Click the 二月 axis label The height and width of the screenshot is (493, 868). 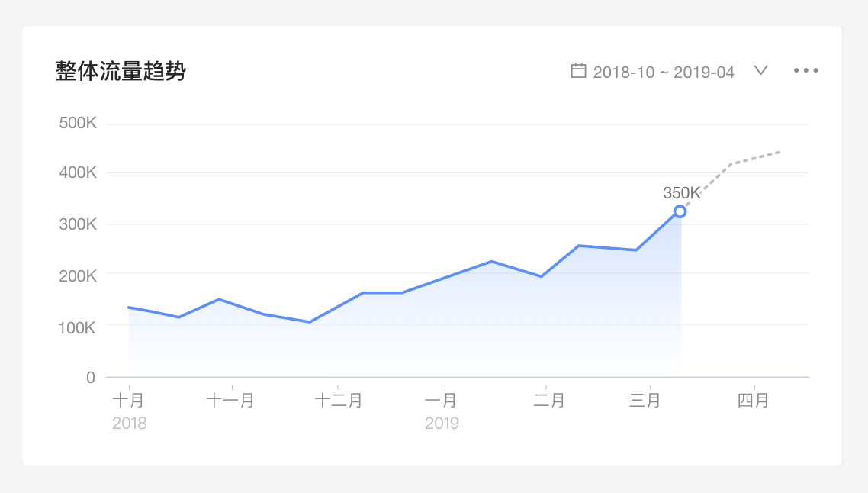tap(549, 400)
